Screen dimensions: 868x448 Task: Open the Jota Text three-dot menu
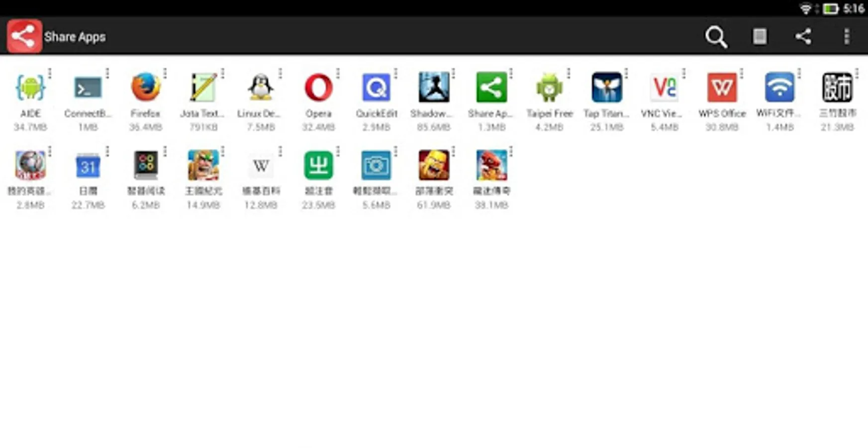click(x=223, y=74)
